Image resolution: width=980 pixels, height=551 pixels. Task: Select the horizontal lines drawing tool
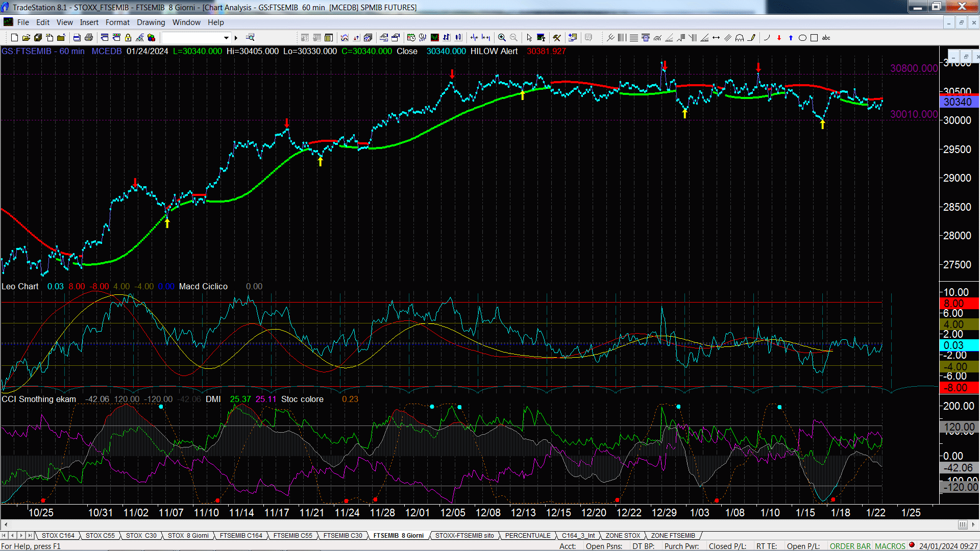pos(633,37)
